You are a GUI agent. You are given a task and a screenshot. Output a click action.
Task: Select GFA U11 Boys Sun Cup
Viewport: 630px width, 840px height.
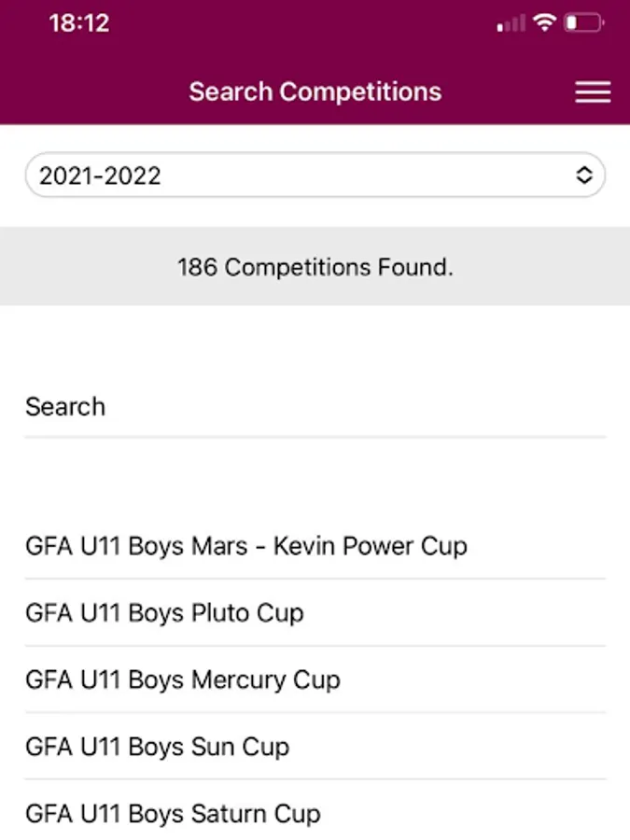click(x=158, y=747)
